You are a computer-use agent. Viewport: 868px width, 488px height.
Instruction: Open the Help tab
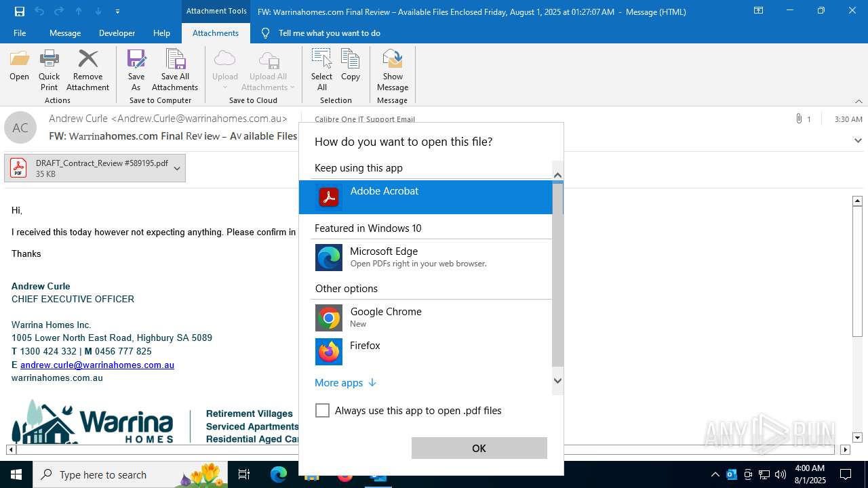point(161,33)
